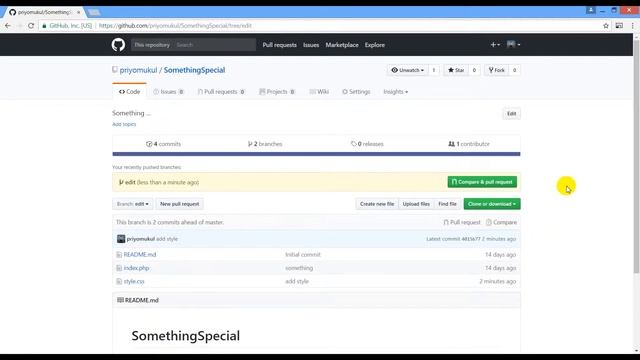Click Issues in top navigation
Viewport: 640px width, 360px height.
(311, 45)
